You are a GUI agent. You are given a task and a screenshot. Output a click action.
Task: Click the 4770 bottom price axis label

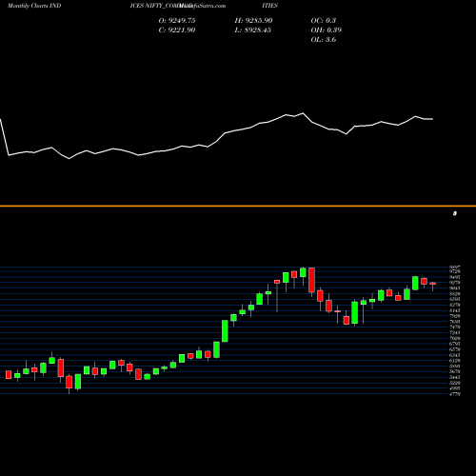(x=455, y=394)
